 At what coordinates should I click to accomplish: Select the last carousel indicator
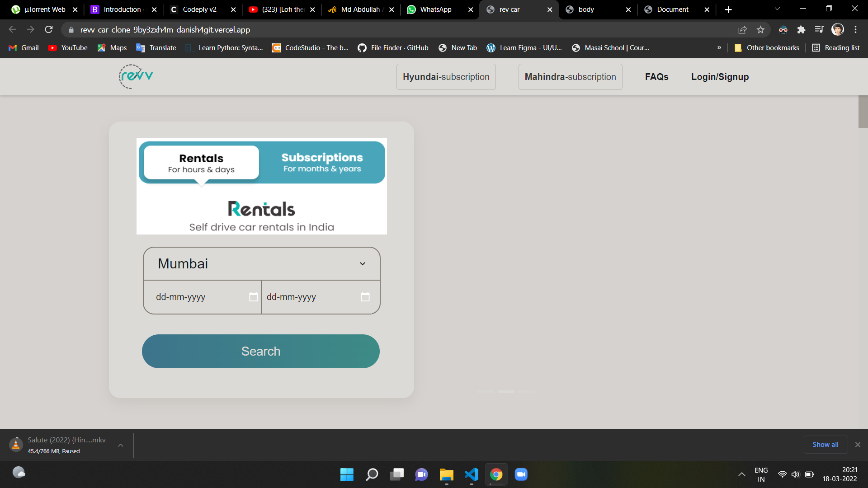526,391
